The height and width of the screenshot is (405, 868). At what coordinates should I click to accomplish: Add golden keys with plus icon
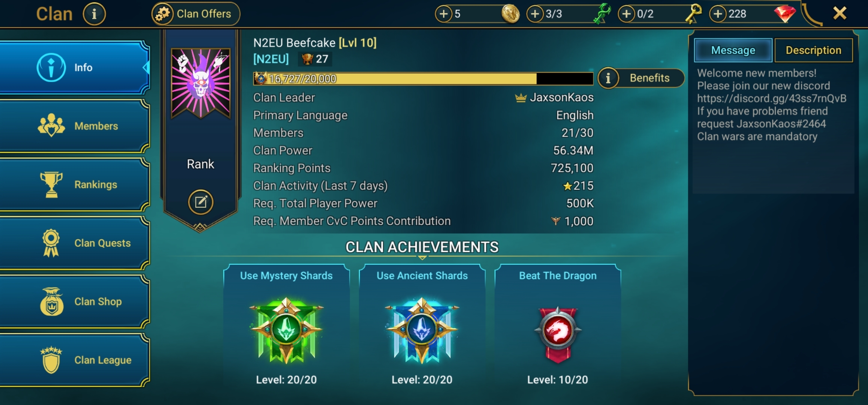pos(627,14)
